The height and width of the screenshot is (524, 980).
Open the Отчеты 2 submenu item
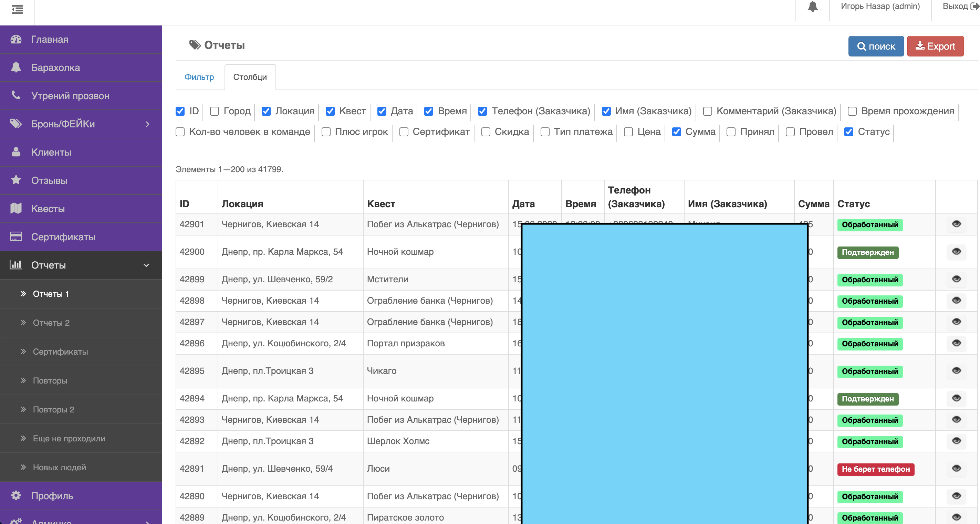pyautogui.click(x=51, y=323)
